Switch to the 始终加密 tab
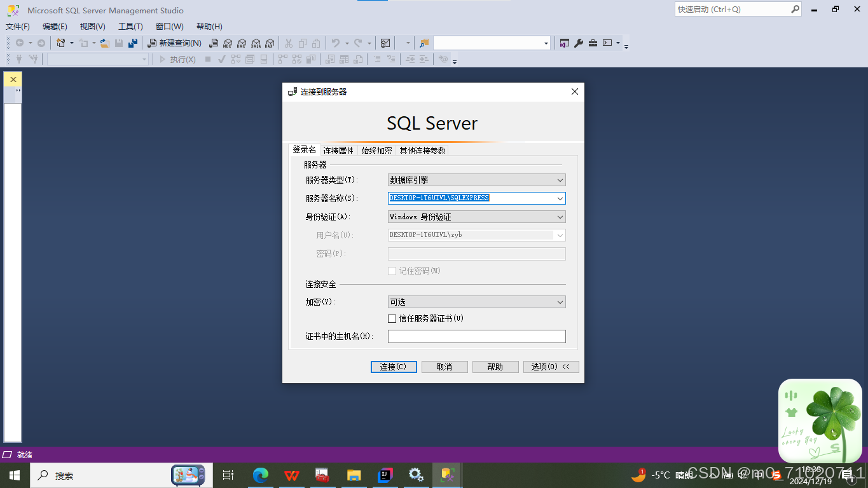This screenshot has height=488, width=868. pos(376,151)
